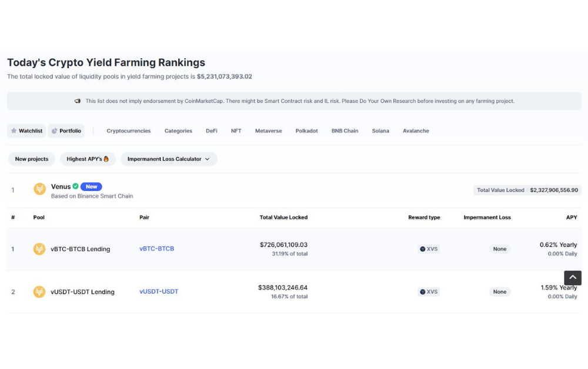Click the Pair column header

(145, 217)
